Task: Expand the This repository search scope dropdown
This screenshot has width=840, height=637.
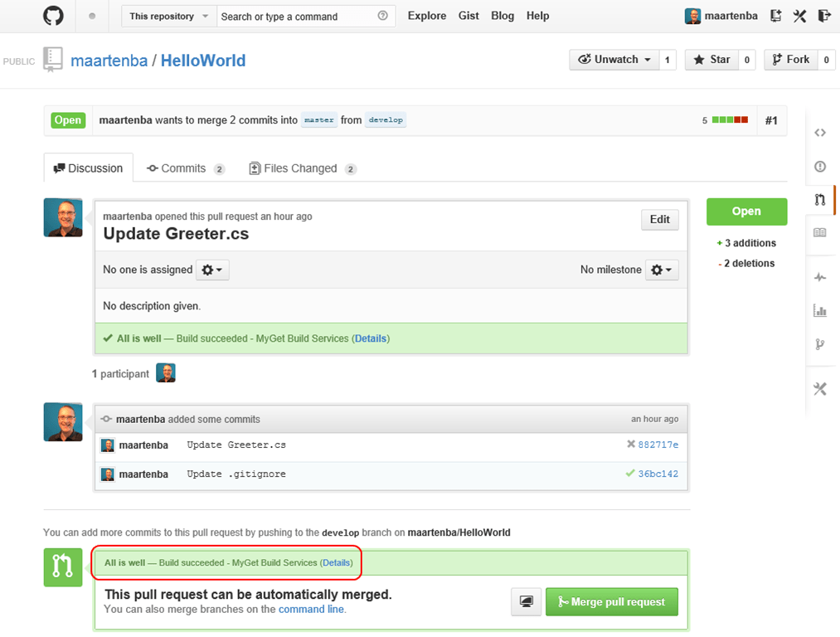Action: [168, 16]
